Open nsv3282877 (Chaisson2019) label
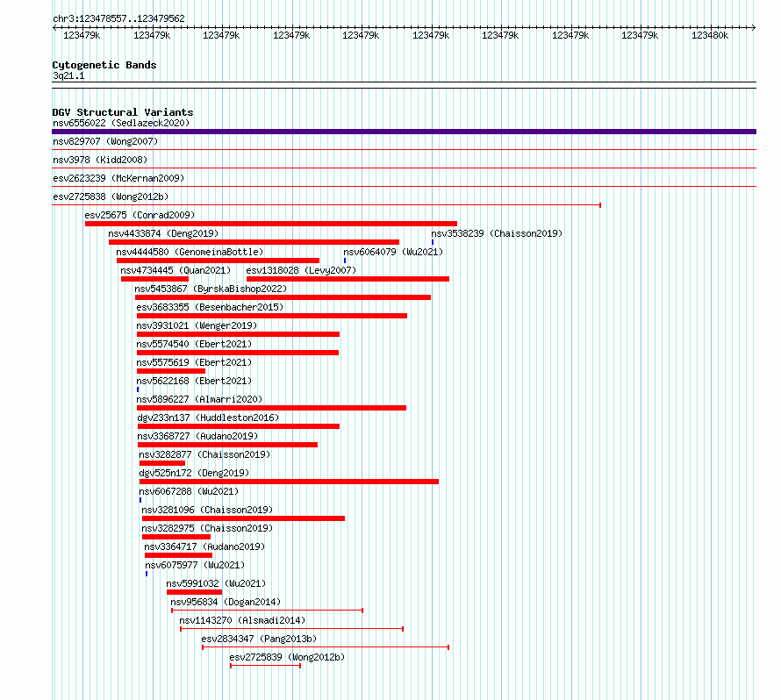 click(204, 454)
